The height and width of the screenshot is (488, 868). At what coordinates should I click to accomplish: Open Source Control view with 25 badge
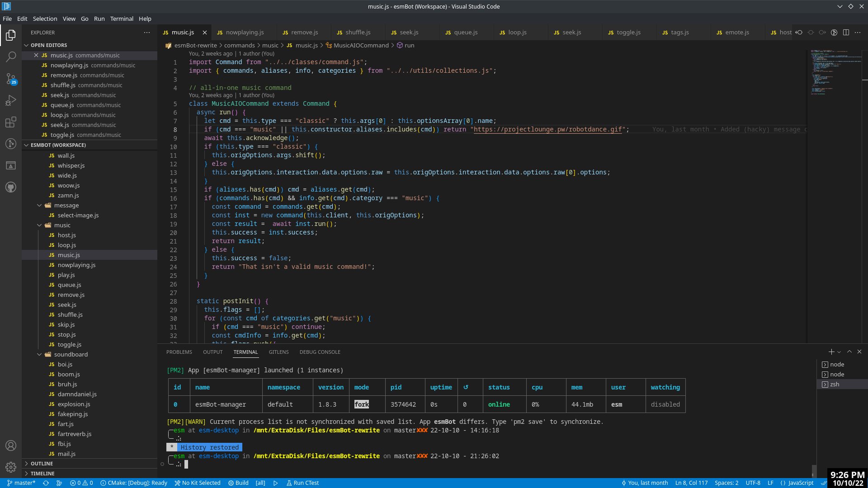[x=11, y=79]
